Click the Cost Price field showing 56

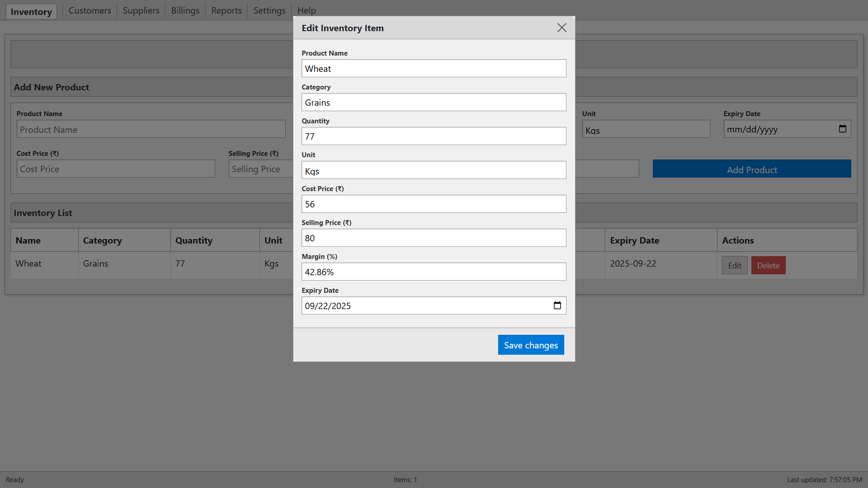click(434, 204)
